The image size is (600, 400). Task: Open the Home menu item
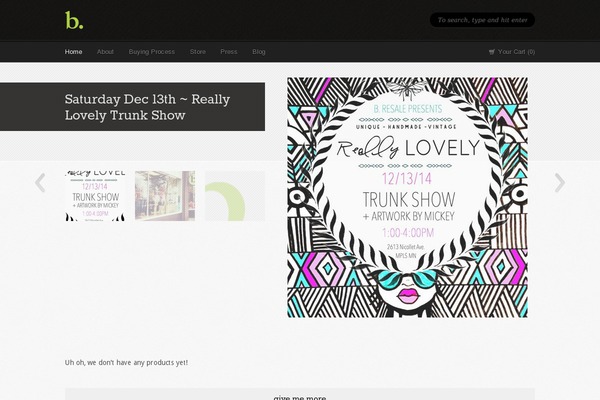tap(73, 52)
